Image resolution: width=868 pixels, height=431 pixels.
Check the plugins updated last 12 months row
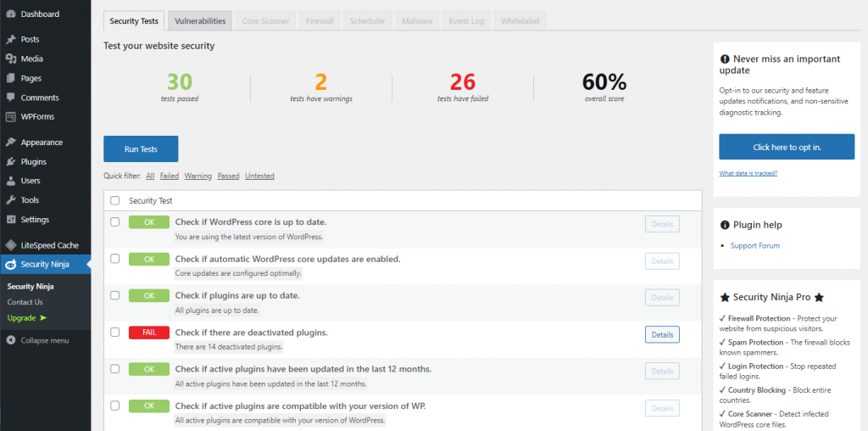pos(114,368)
